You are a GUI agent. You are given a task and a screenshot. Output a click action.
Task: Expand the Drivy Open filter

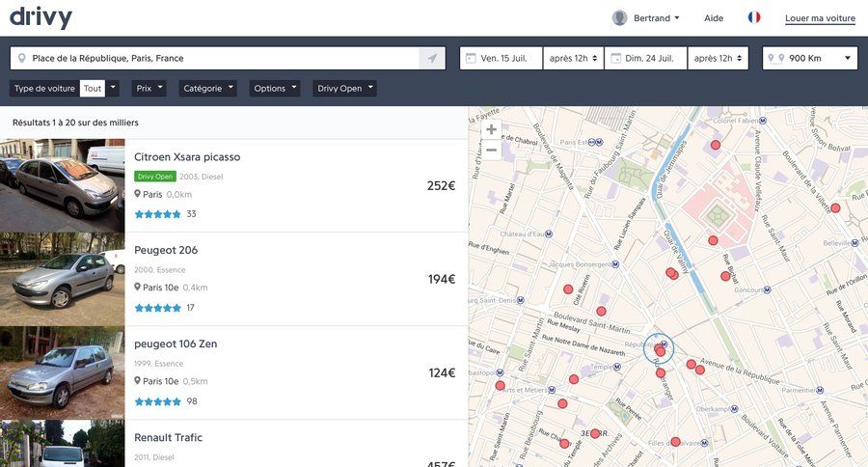(x=345, y=88)
